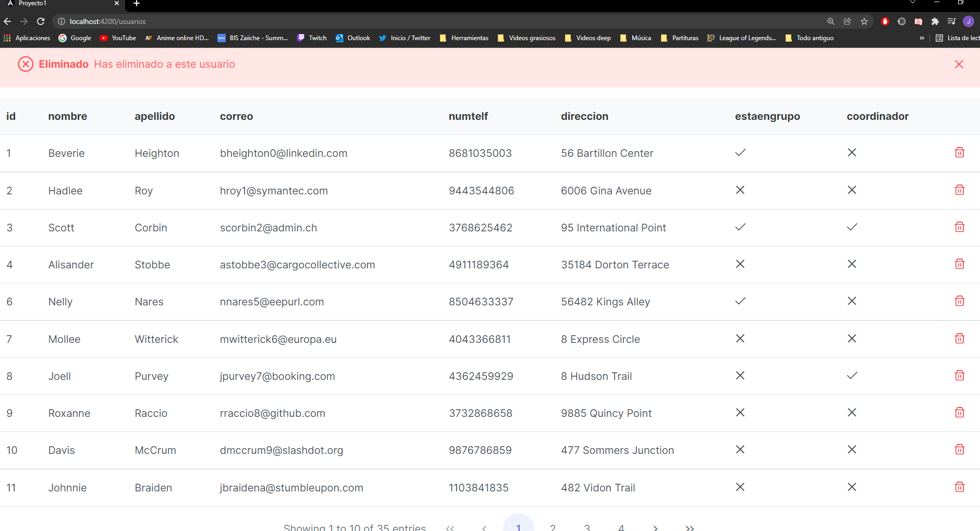The height and width of the screenshot is (531, 980).
Task: Go to page 2 of results
Action: click(553, 527)
